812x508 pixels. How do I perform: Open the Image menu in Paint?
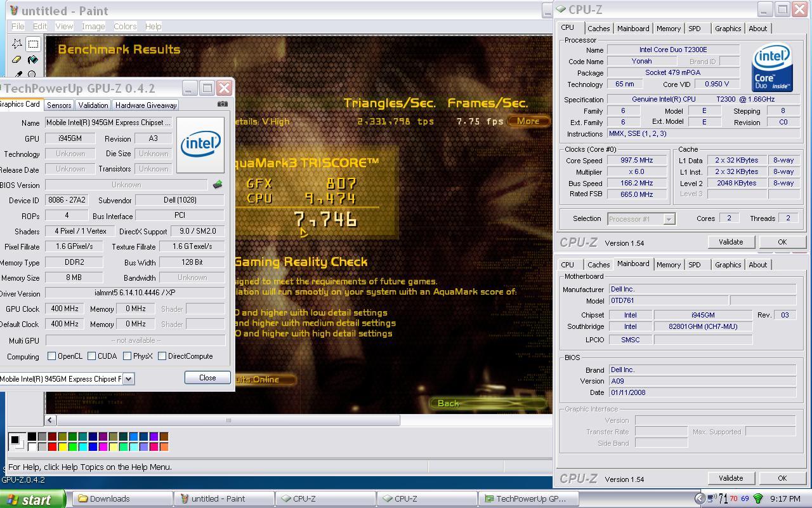coord(93,26)
